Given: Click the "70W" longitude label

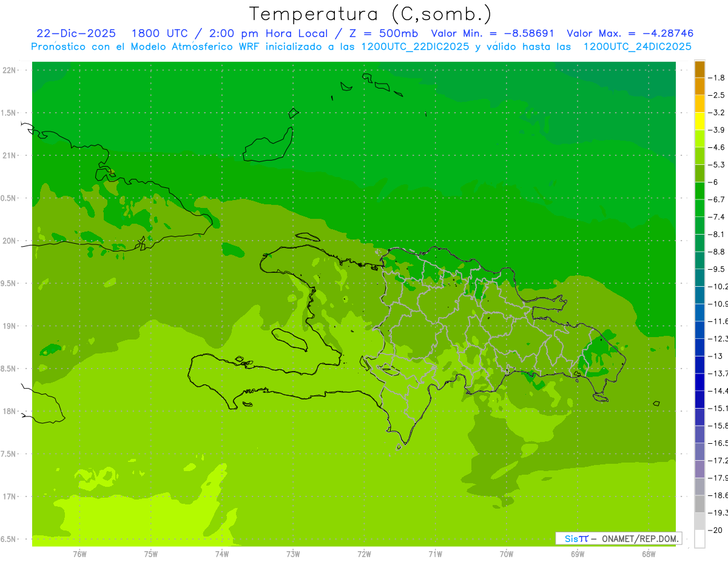Looking at the screenshot, I should (x=507, y=554).
